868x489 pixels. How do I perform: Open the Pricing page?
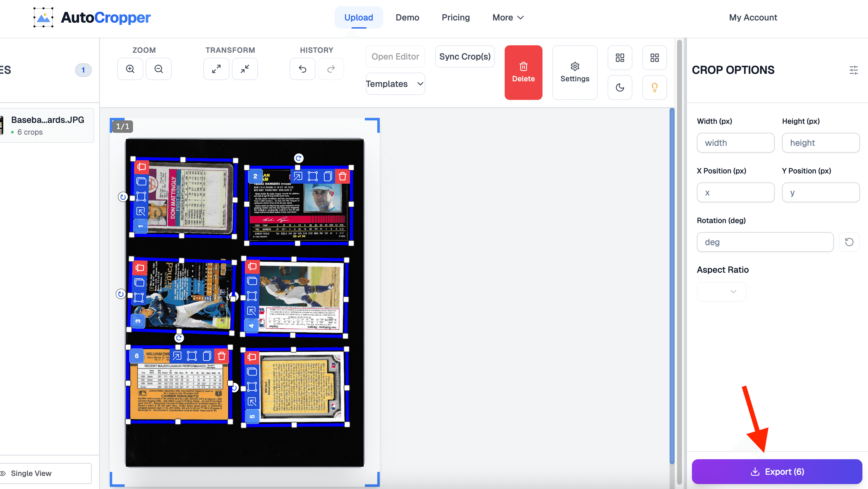click(x=456, y=18)
